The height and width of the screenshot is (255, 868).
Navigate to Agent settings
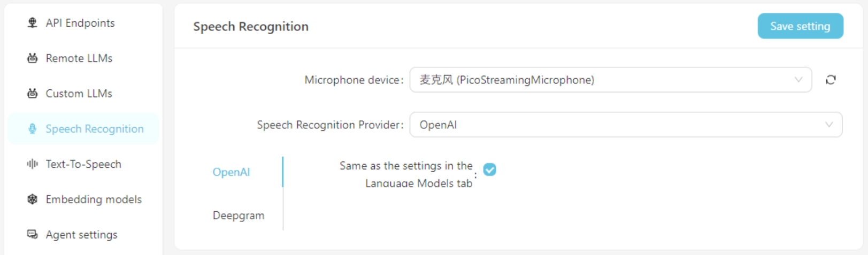point(81,234)
